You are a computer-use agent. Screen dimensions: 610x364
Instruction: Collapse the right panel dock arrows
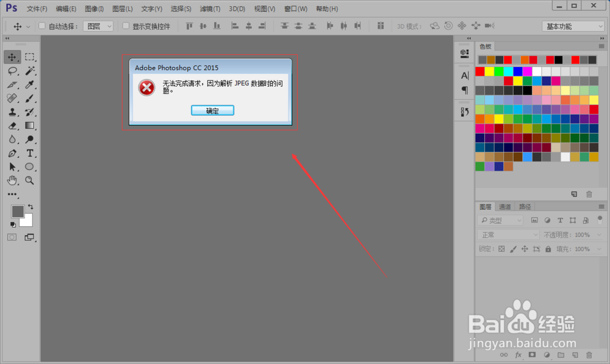pyautogui.click(x=602, y=38)
